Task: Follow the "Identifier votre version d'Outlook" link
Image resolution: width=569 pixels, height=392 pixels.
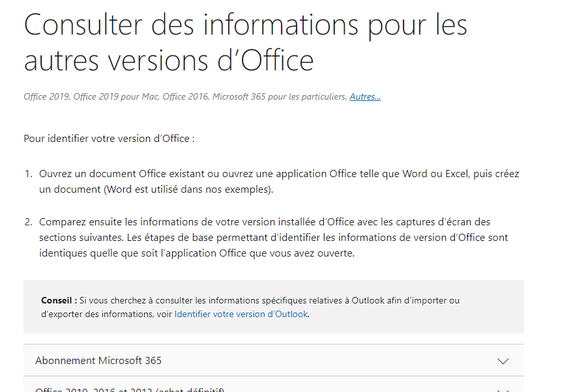Action: coord(241,314)
